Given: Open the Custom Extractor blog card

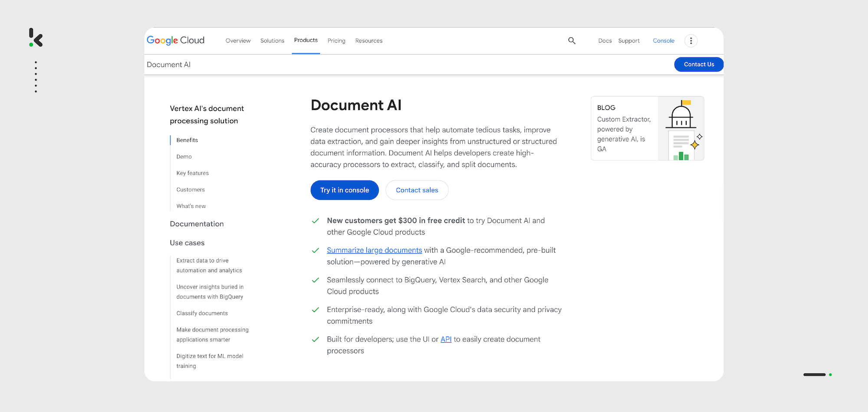Looking at the screenshot, I should click(624, 129).
